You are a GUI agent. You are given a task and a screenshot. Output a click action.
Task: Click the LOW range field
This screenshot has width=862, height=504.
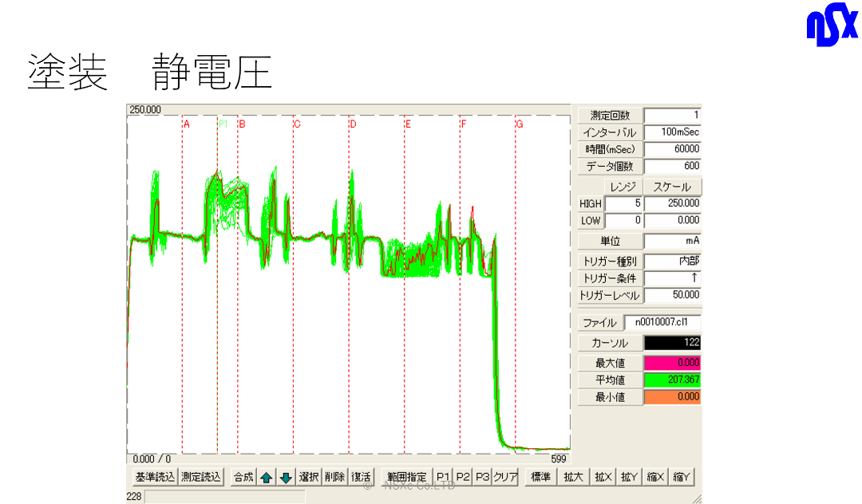click(624, 221)
